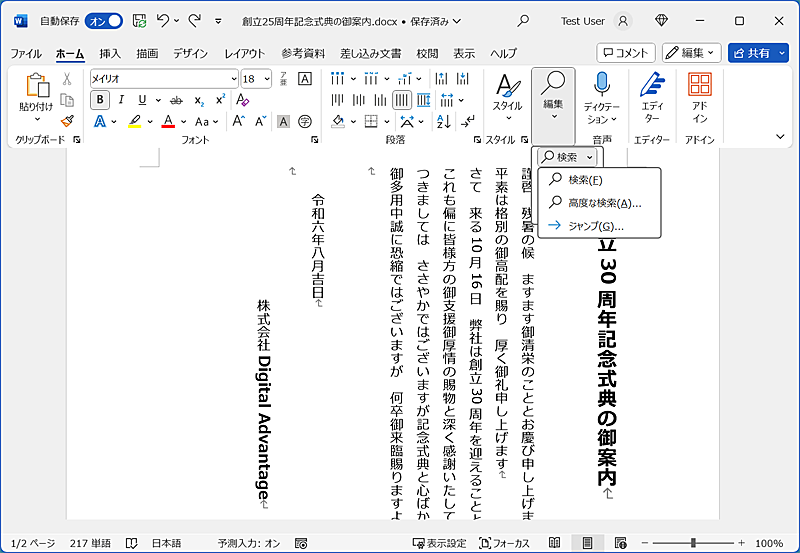Screen dimensions: 800x553
Task: Toggle Bold formatting button
Action: pyautogui.click(x=100, y=100)
